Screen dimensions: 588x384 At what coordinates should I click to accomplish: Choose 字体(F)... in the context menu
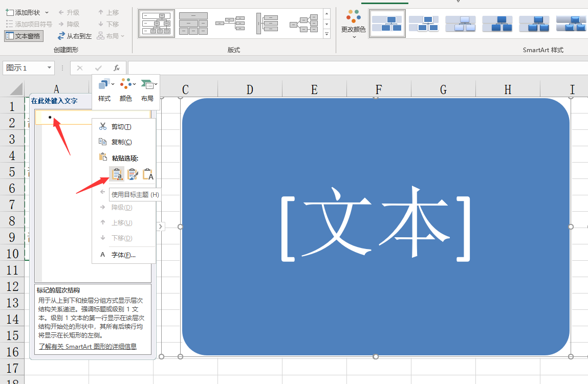(124, 255)
